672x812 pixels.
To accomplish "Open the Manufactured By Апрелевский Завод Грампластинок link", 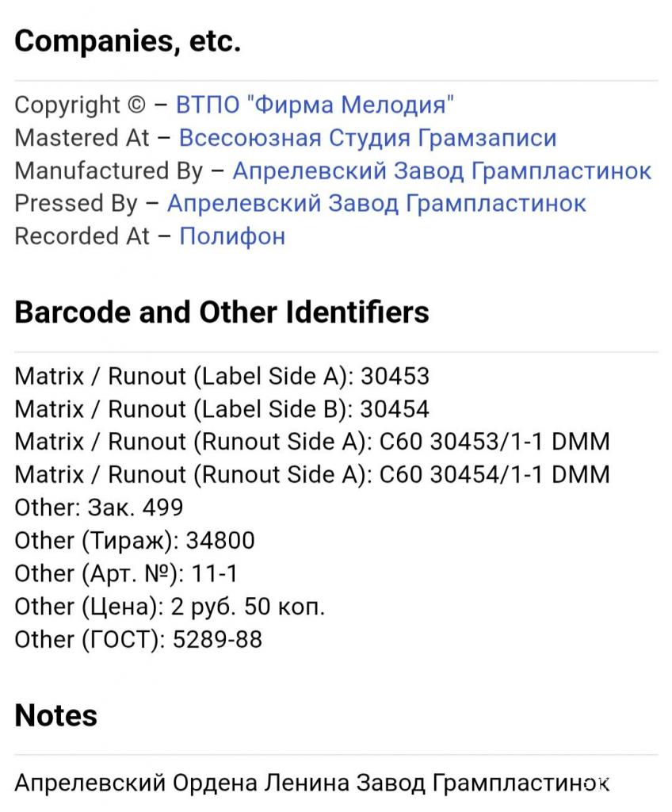I will coord(441,171).
